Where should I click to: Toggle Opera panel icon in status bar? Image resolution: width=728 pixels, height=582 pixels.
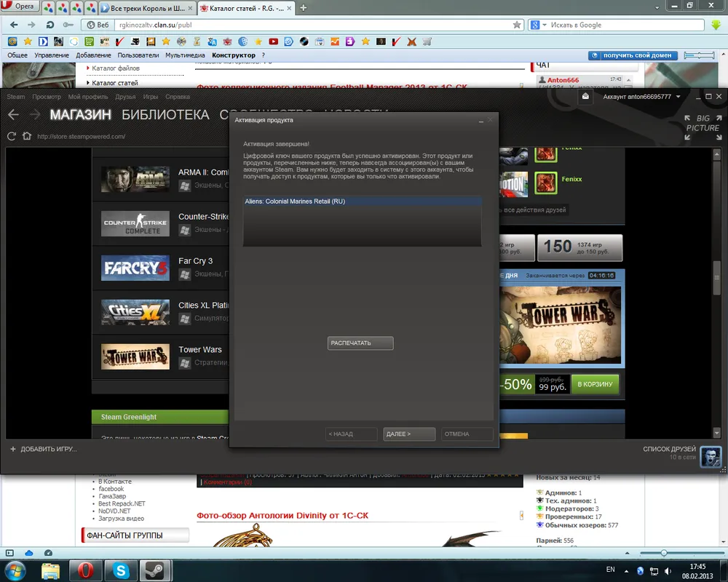point(9,553)
